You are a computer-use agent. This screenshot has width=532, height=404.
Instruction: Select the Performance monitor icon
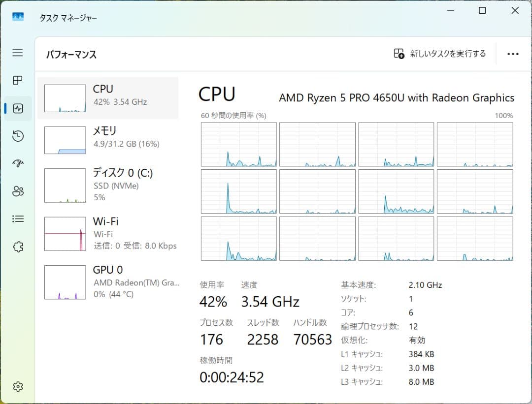[x=18, y=108]
